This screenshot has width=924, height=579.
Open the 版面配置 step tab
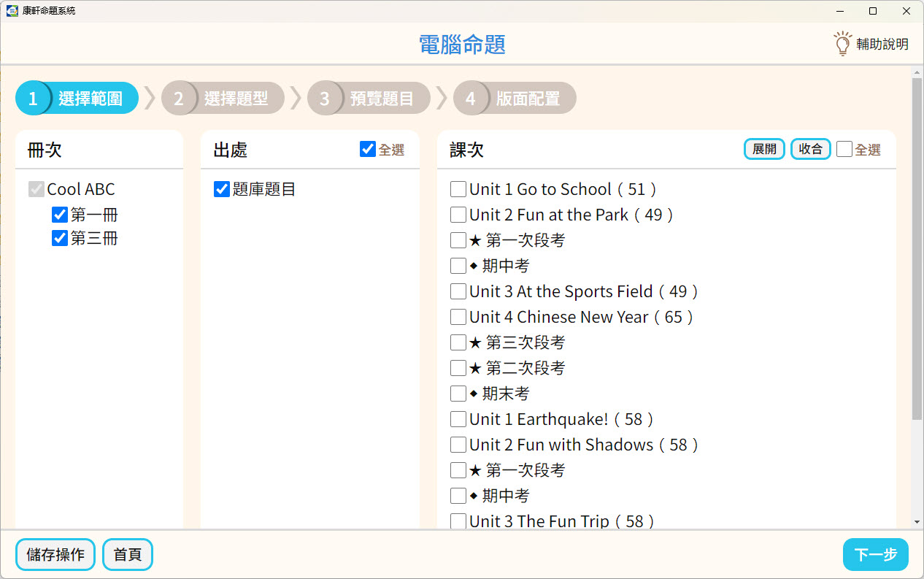[x=515, y=99]
